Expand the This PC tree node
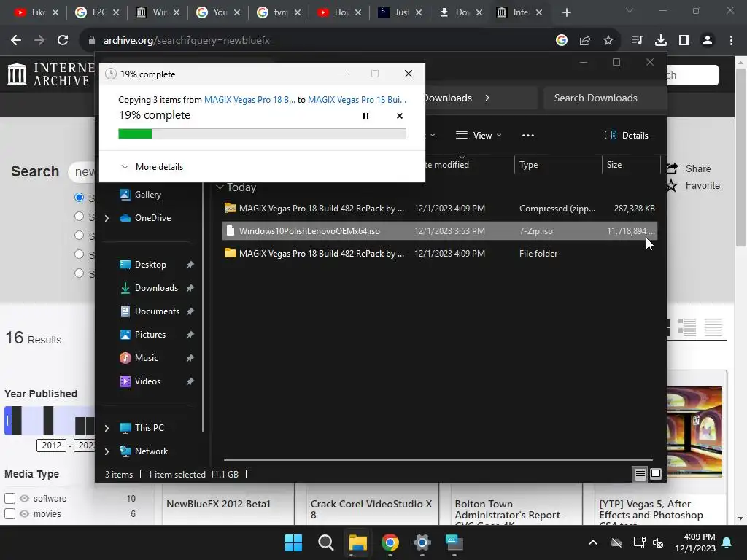Image resolution: width=747 pixels, height=560 pixels. click(x=107, y=427)
